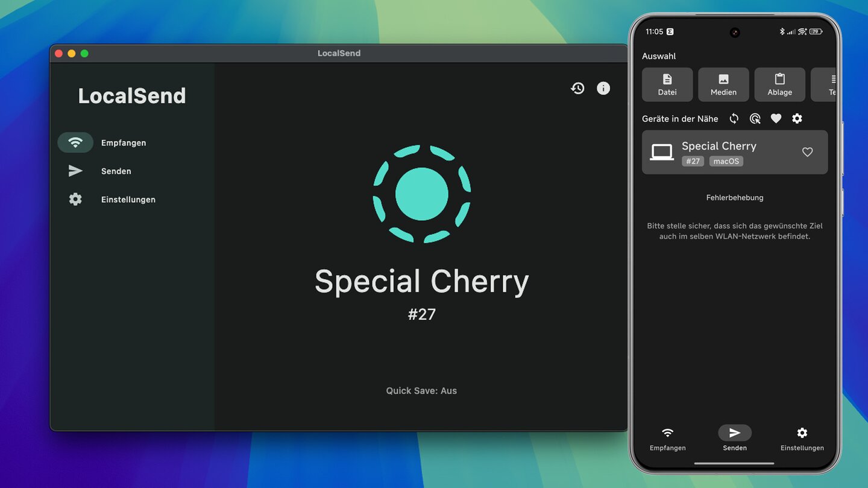868x488 pixels.
Task: Tap the home gesture bar at phone bottom
Action: click(734, 464)
